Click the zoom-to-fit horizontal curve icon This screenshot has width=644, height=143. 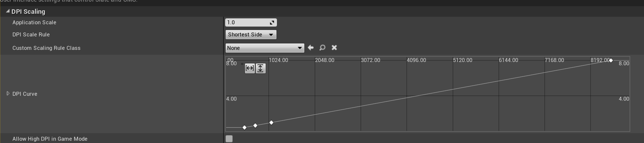(250, 68)
